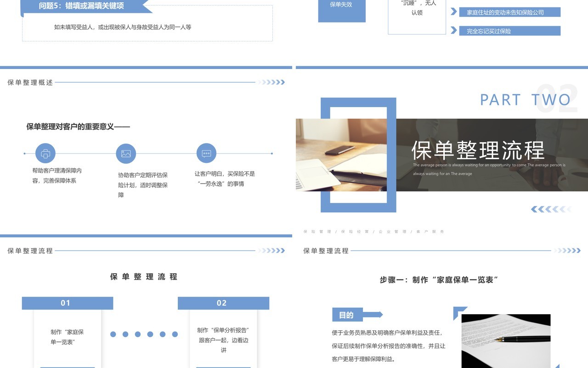Click the paragraph starting 便于业务员熟悉及明确客户保单利益
This screenshot has width=588, height=368.
pyautogui.click(x=389, y=346)
